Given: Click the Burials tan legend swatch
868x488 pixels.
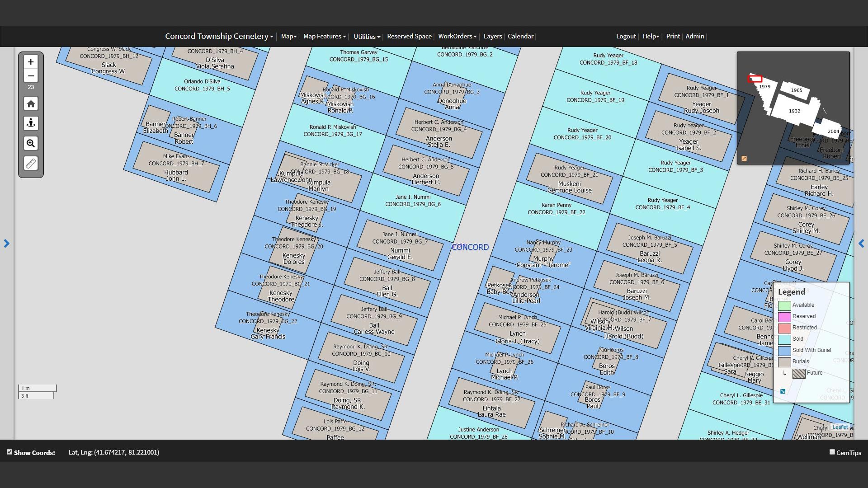Looking at the screenshot, I should (784, 362).
